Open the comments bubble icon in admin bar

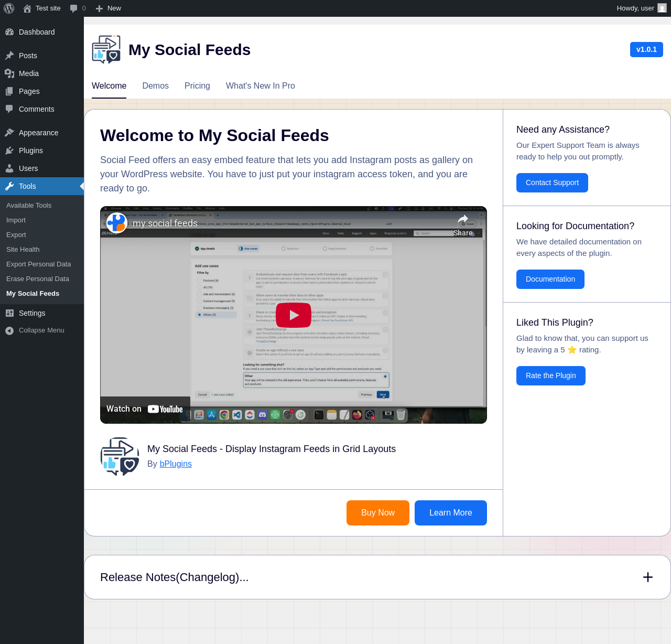74,8
